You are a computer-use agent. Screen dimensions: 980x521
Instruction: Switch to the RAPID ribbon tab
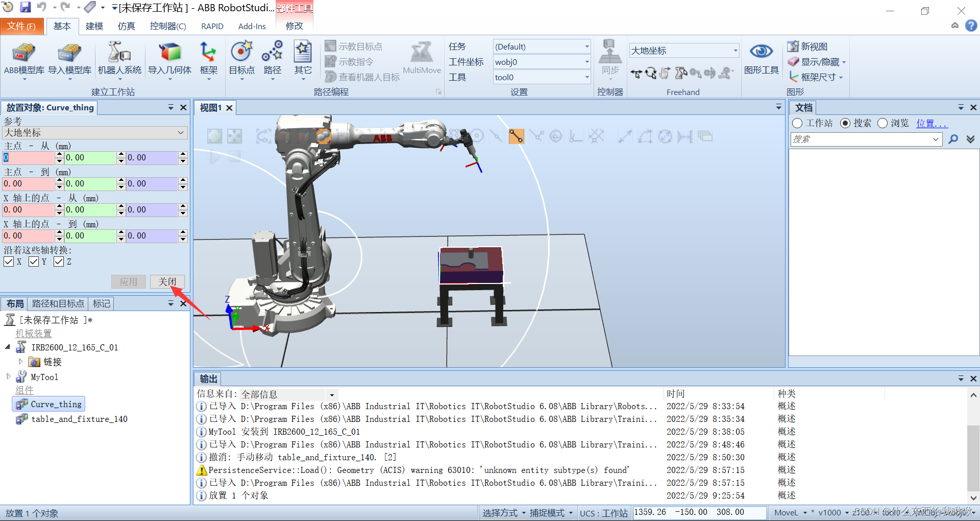click(212, 26)
